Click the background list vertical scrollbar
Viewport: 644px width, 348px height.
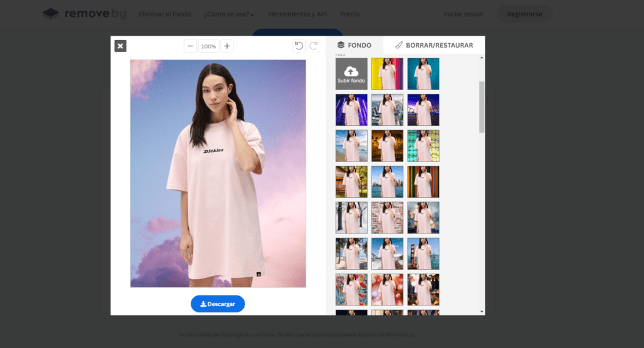481,106
